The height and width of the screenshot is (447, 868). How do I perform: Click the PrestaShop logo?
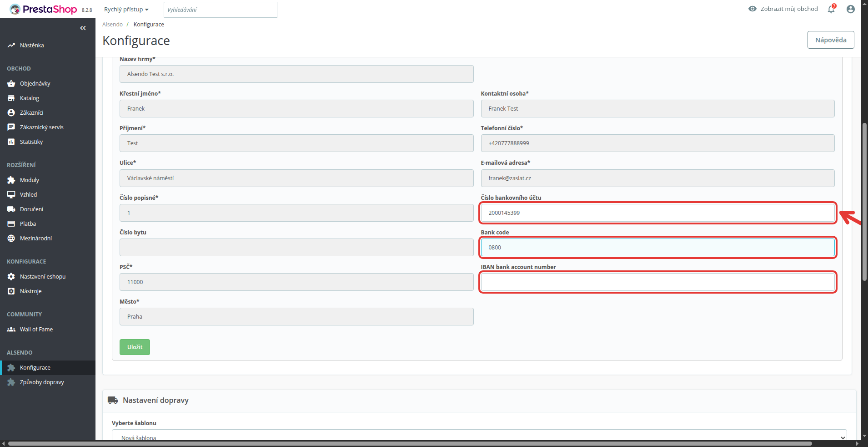[x=44, y=9]
